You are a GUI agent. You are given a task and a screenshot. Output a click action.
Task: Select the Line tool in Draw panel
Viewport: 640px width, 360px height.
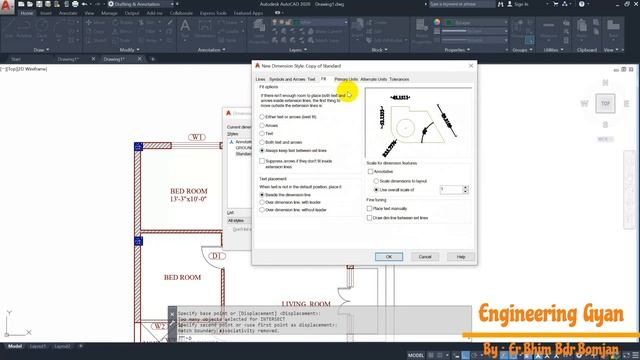pyautogui.click(x=9, y=29)
